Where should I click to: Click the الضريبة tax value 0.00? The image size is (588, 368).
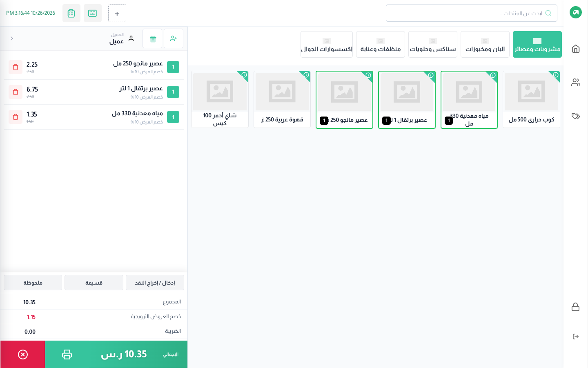coord(30,332)
